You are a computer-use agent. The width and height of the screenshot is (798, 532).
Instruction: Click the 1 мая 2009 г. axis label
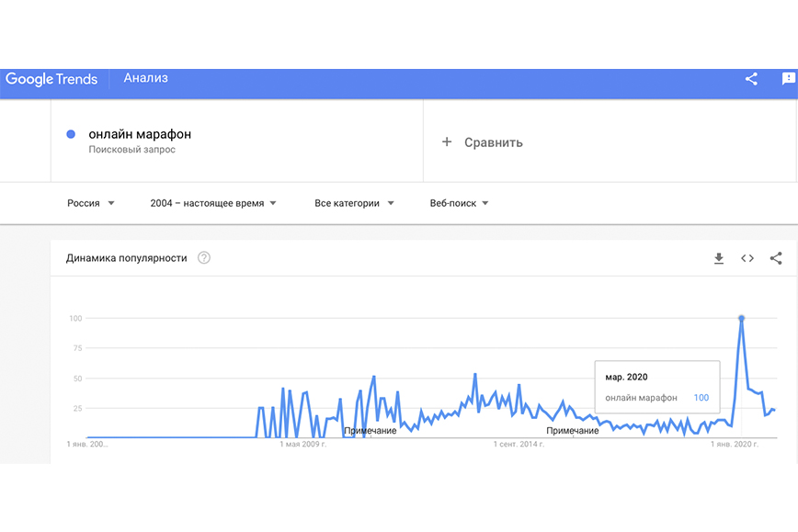302,444
